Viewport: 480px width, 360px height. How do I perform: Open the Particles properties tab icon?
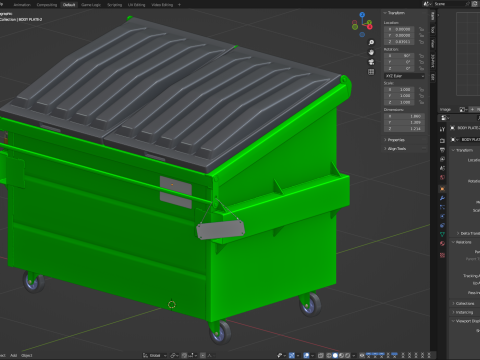pos(442,207)
